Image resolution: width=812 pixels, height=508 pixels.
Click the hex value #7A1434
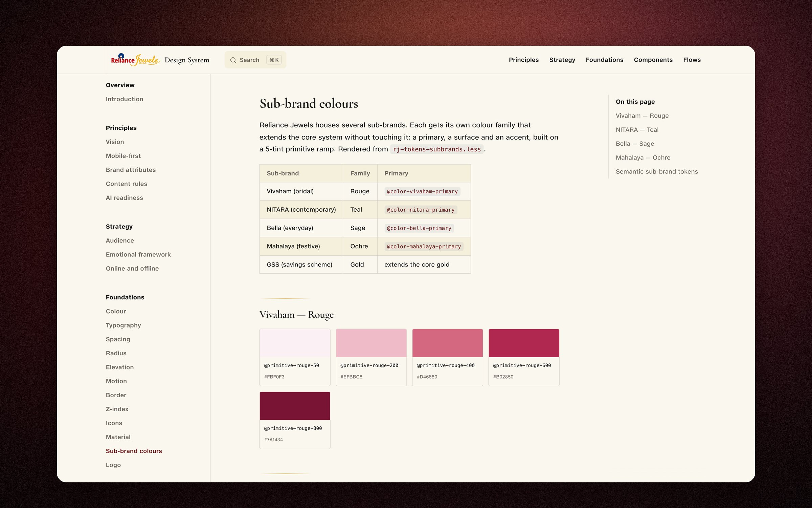pyautogui.click(x=273, y=440)
